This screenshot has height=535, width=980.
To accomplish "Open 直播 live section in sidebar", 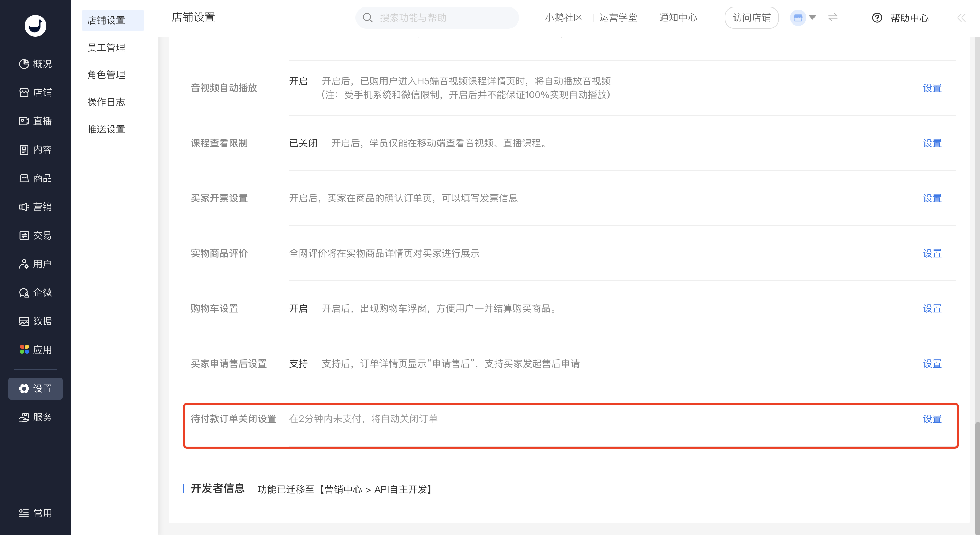I will 35,121.
